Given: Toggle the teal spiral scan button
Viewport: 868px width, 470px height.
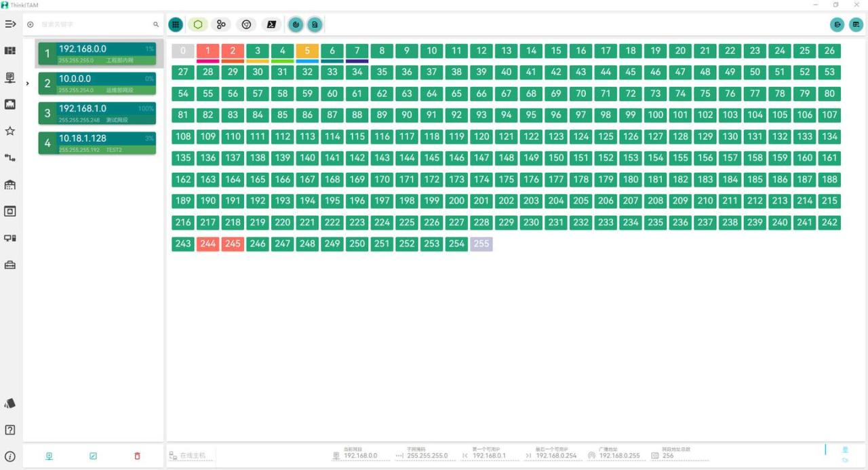Looking at the screenshot, I should click(296, 24).
